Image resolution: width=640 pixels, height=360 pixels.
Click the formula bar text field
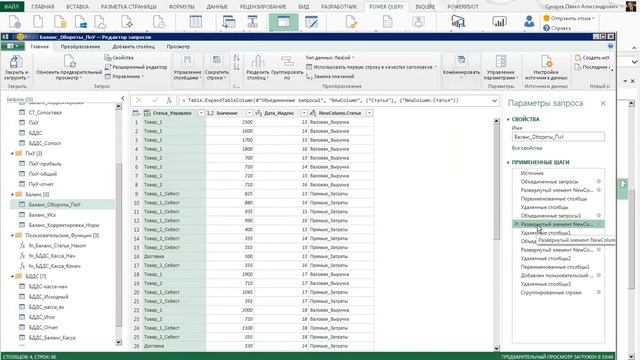[335, 100]
